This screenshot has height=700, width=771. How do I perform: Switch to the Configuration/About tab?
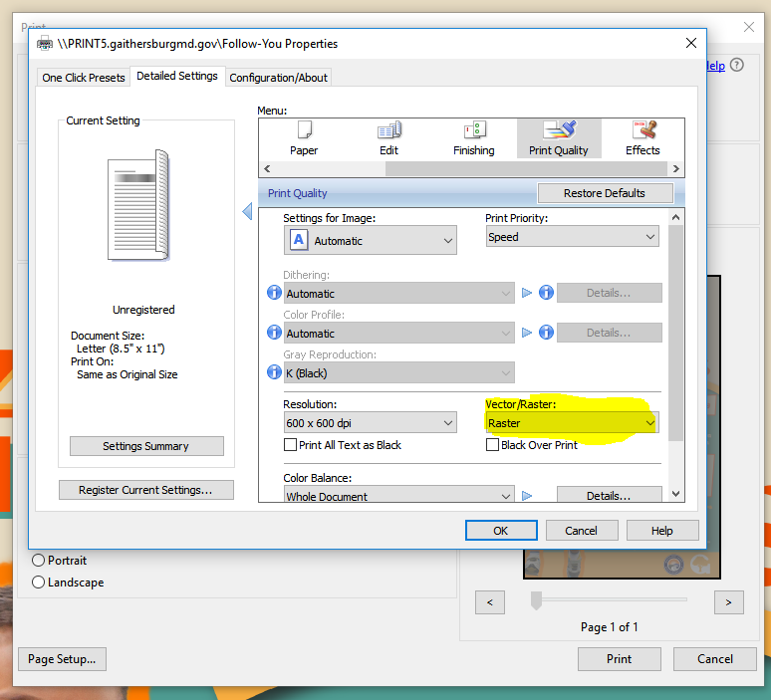[278, 78]
